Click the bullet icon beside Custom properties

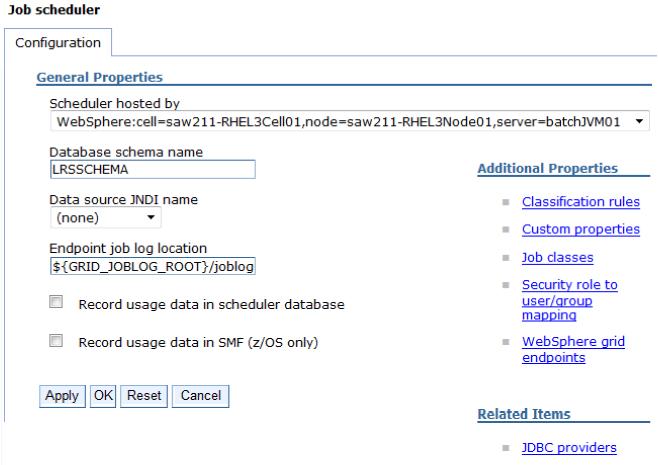[506, 230]
